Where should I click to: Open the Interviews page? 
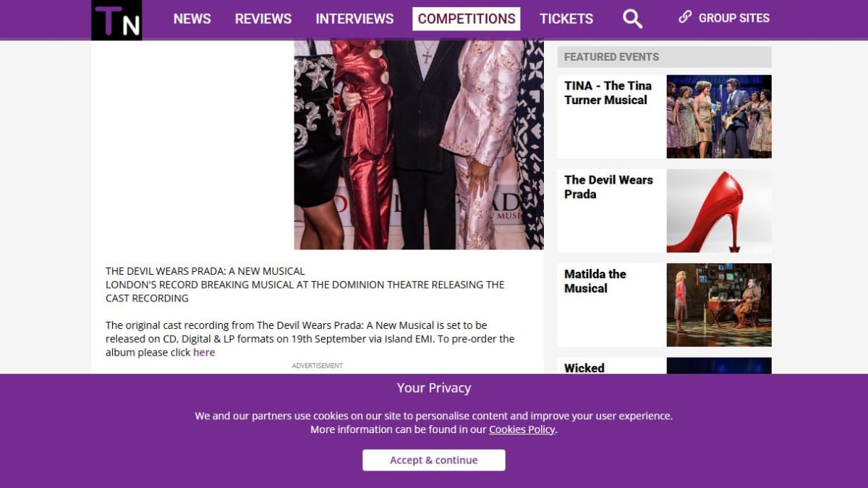354,19
